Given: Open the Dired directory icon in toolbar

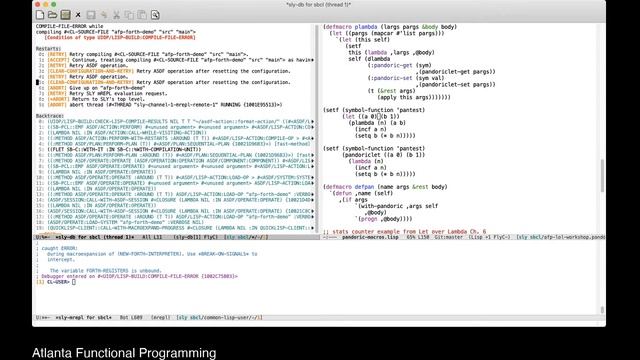Looking at the screenshot, I should [x=65, y=15].
